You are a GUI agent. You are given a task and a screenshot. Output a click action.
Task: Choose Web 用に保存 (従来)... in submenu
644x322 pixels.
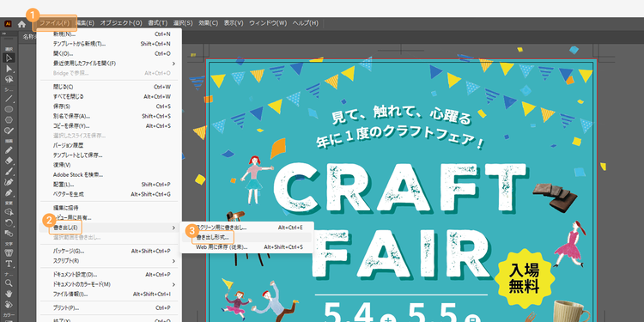click(246, 246)
